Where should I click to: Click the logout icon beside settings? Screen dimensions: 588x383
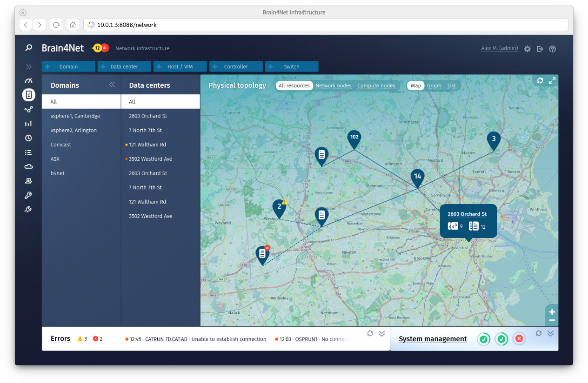pyautogui.click(x=540, y=49)
